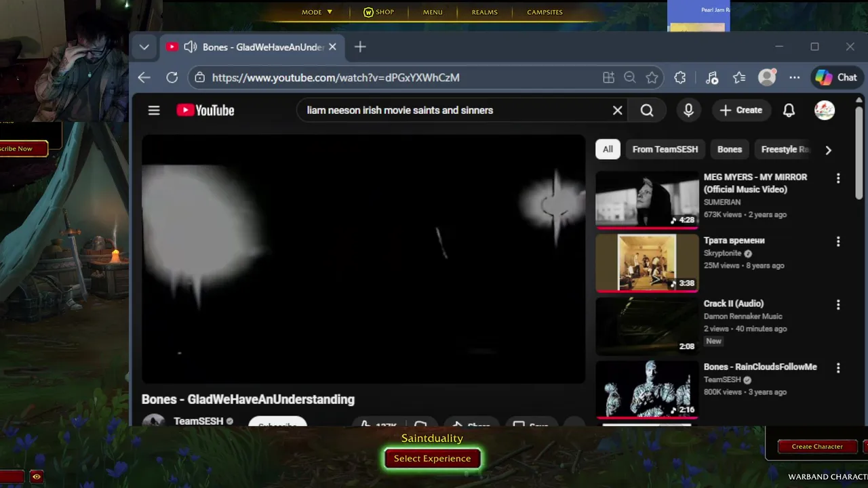Open YouTube notifications bell
The height and width of the screenshot is (488, 868).
(789, 110)
